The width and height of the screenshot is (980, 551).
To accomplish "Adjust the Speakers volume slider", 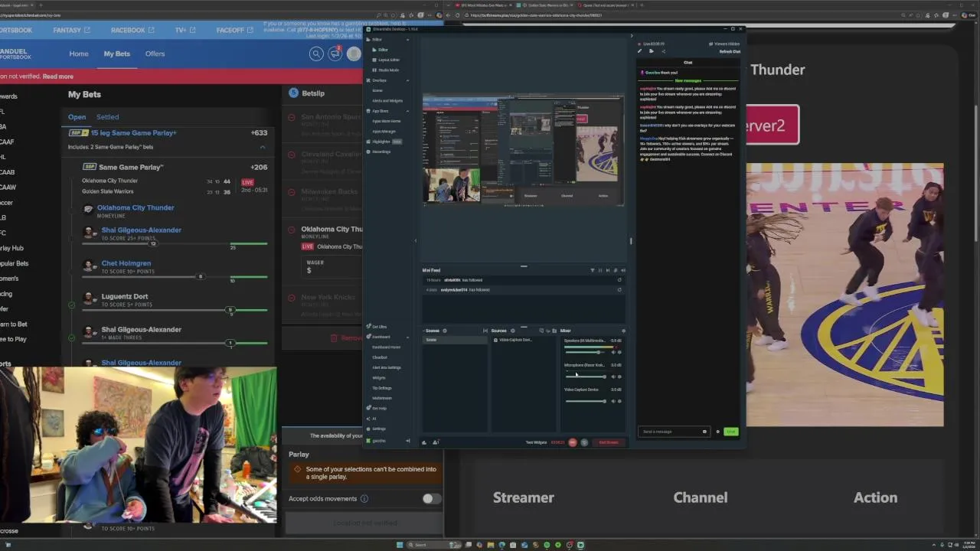I will click(x=586, y=352).
